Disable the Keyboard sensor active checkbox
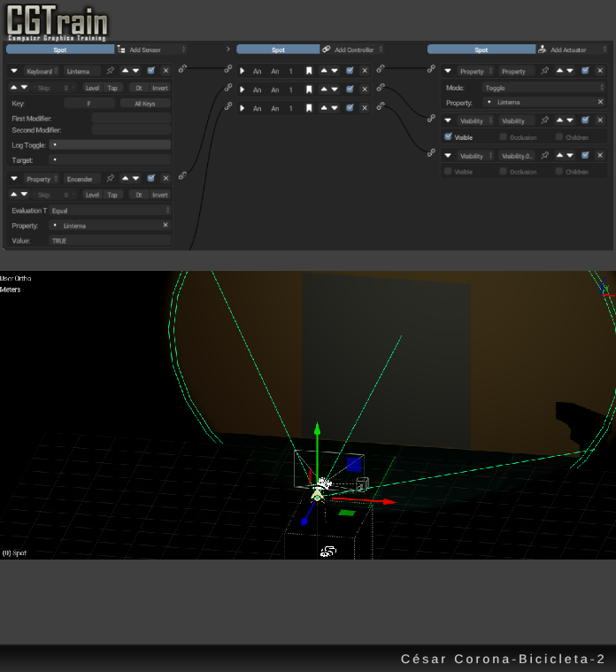 pyautogui.click(x=151, y=70)
